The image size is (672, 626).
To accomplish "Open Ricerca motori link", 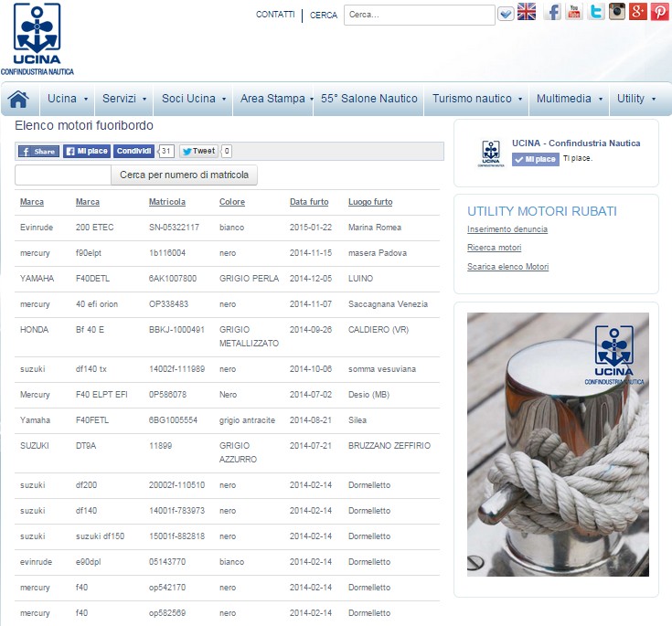I will [x=494, y=248].
